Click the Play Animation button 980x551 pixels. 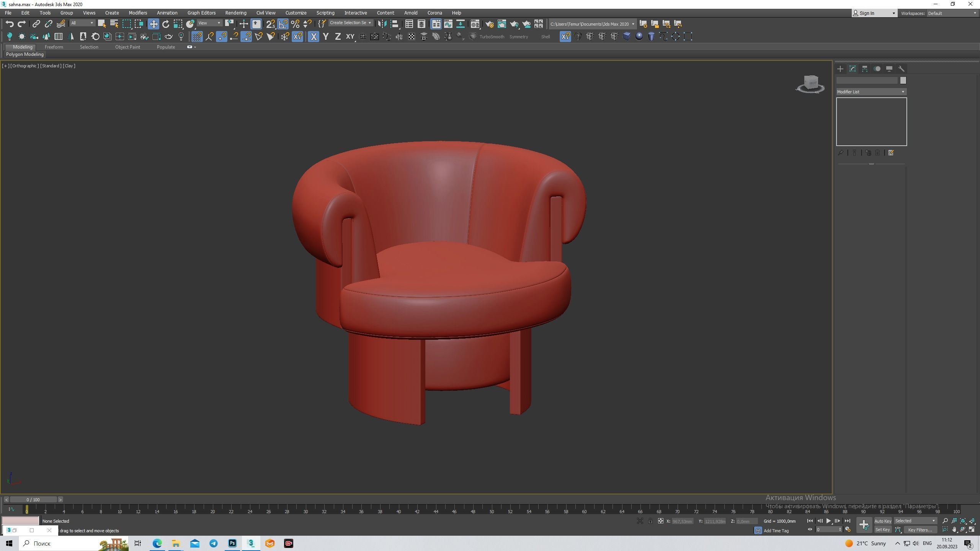click(829, 521)
